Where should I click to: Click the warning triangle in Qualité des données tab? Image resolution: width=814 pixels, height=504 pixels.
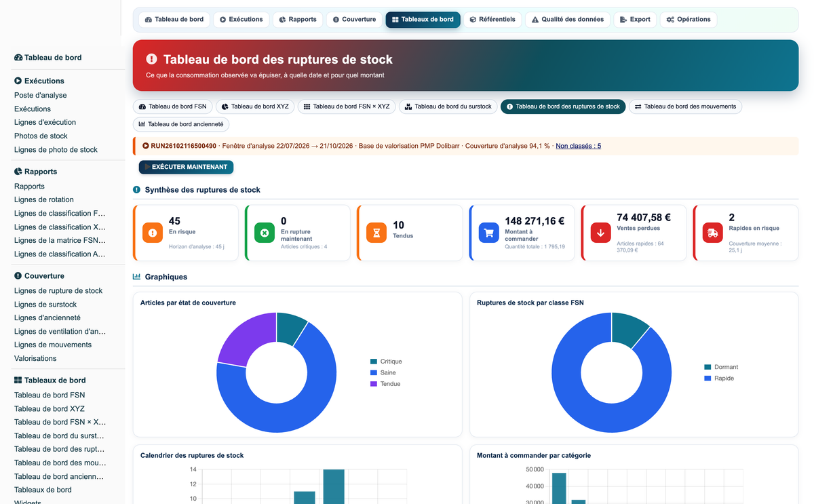click(x=535, y=20)
